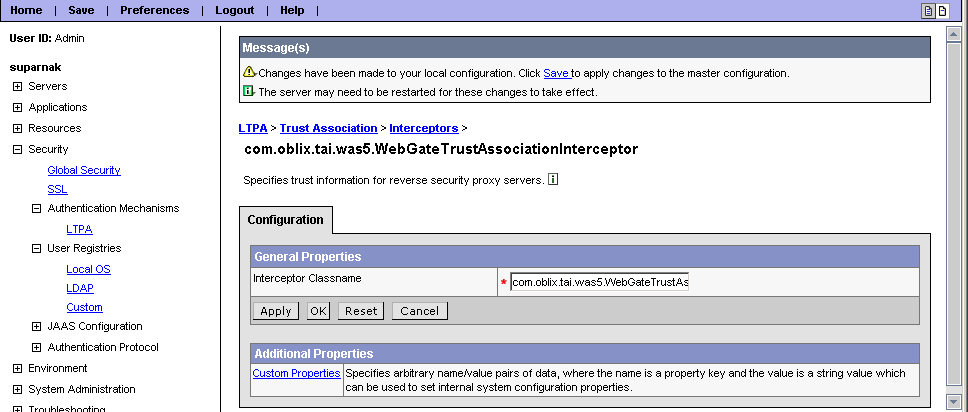Screen dimensions: 968x412
Task: Click the info icon beside the description text
Action: click(x=553, y=180)
